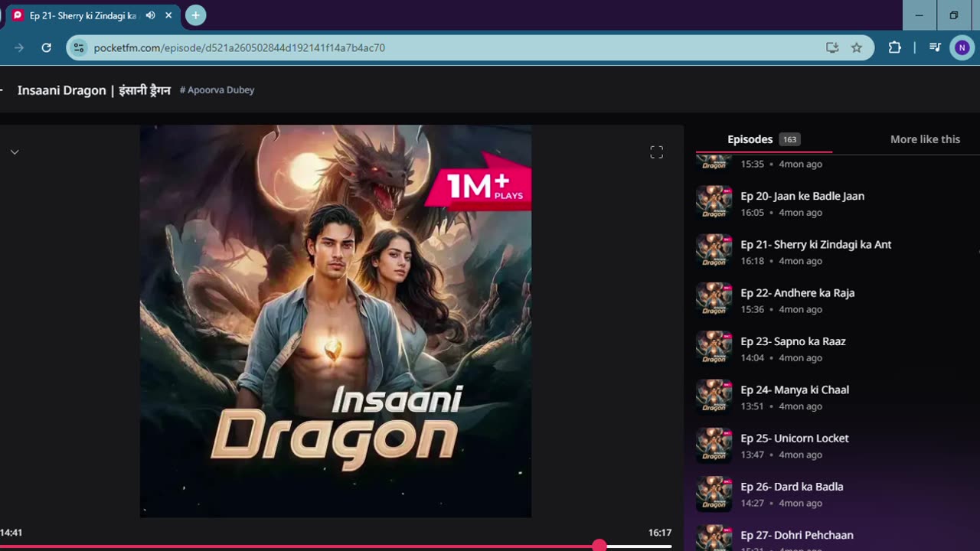Mute the tab via speaker icon
The width and height of the screenshot is (980, 551).
[x=150, y=15]
